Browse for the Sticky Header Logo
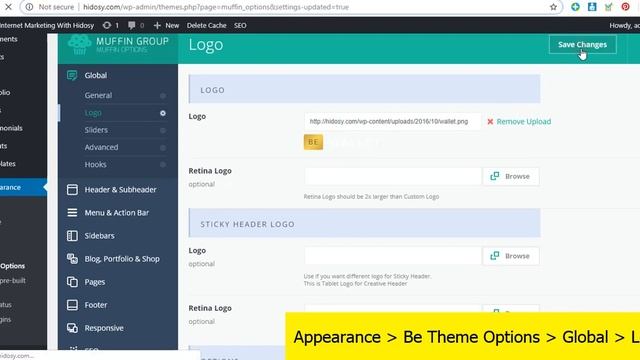Screen dimensions: 640x360 [x=511, y=256]
